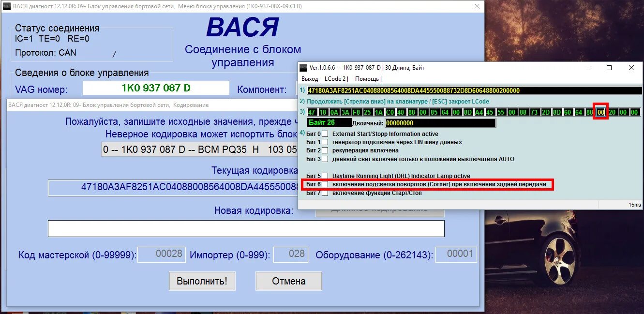This screenshot has height=314, width=644.
Task: Click the Сведения о блоке управления heading
Action: (82, 73)
